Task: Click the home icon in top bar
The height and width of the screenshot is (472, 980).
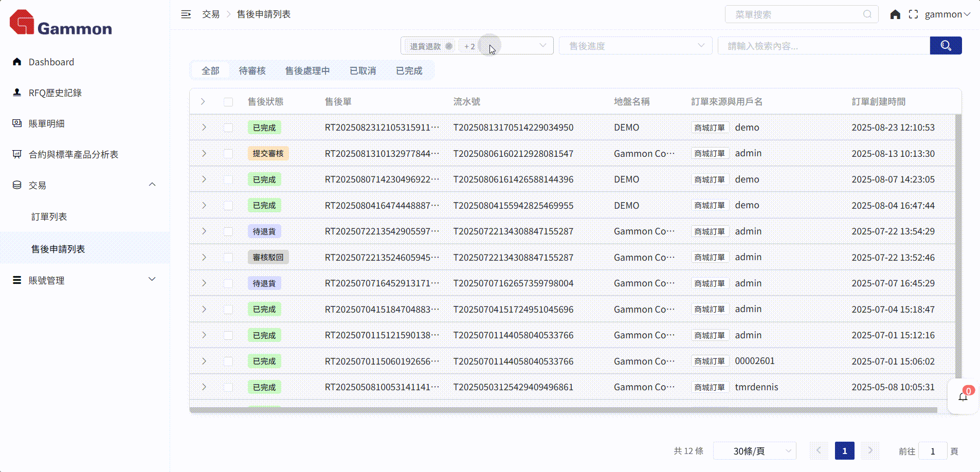Action: 895,14
